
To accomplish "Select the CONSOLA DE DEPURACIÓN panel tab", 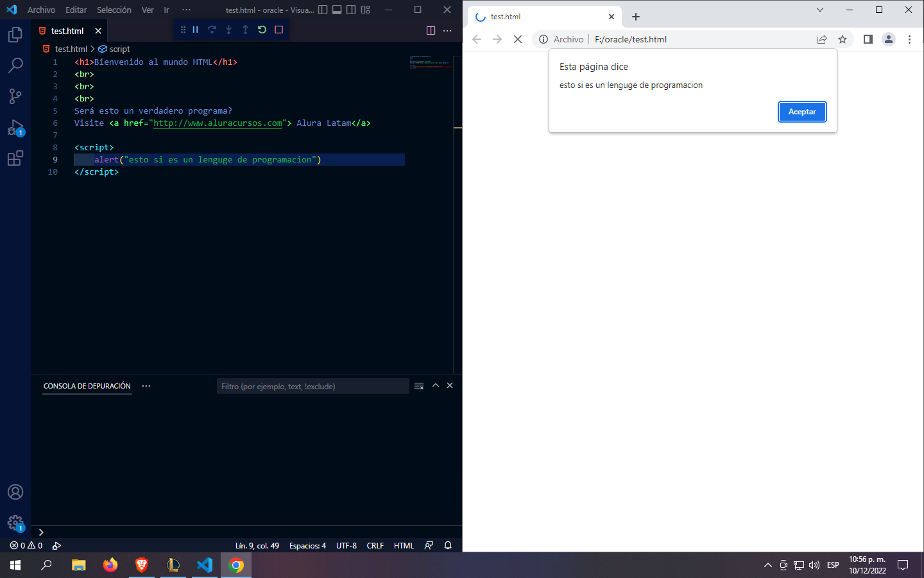I will point(87,386).
